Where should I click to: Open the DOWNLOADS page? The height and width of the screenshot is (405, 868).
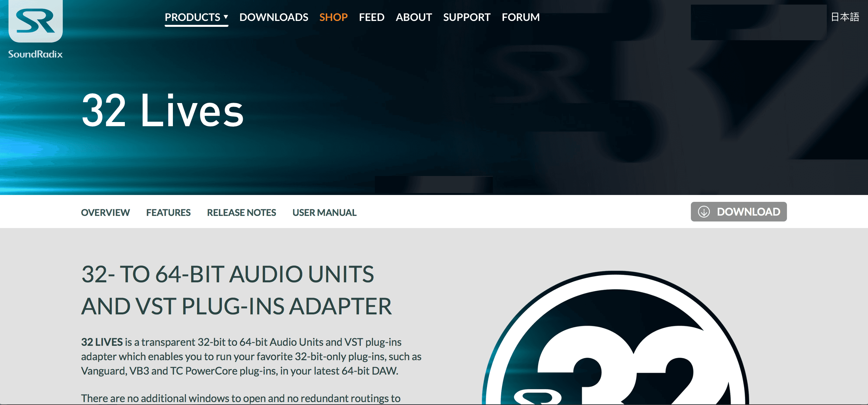(274, 17)
